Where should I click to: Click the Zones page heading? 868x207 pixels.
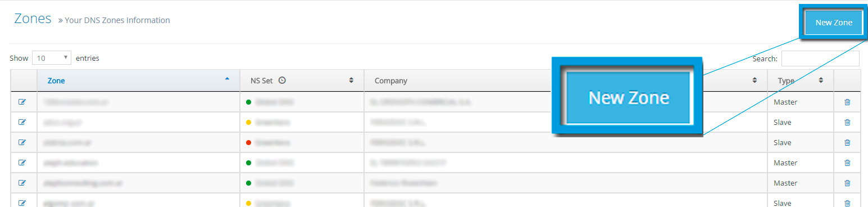click(x=33, y=19)
